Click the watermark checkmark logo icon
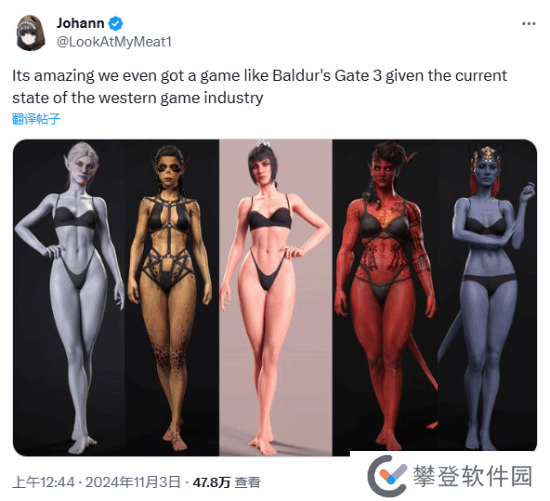 [x=387, y=476]
